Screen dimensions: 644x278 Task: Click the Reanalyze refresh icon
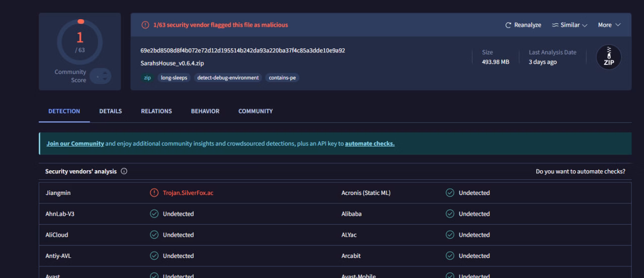[508, 25]
